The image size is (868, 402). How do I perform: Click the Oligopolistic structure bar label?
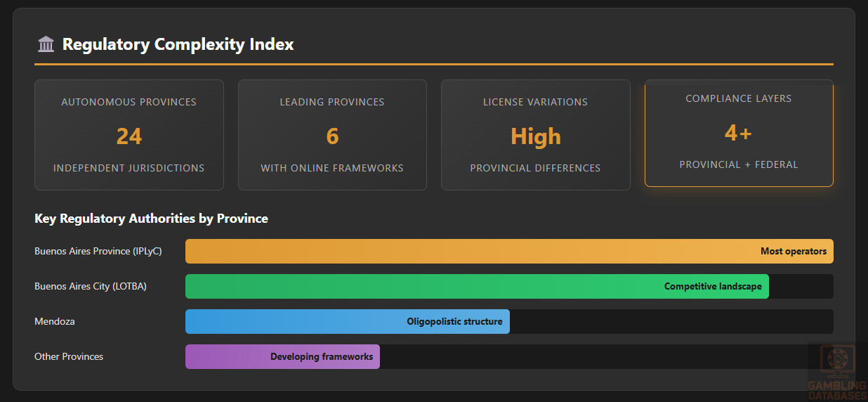click(454, 322)
